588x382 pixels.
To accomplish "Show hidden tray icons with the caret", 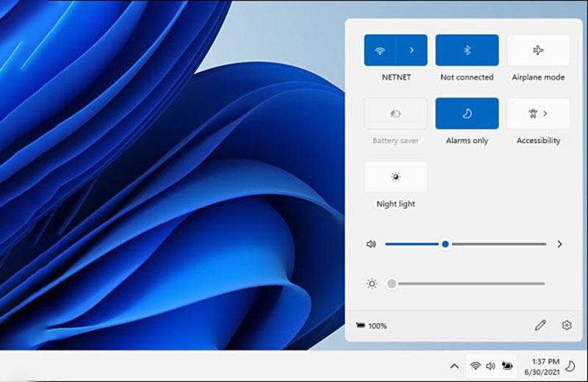I will 454,366.
